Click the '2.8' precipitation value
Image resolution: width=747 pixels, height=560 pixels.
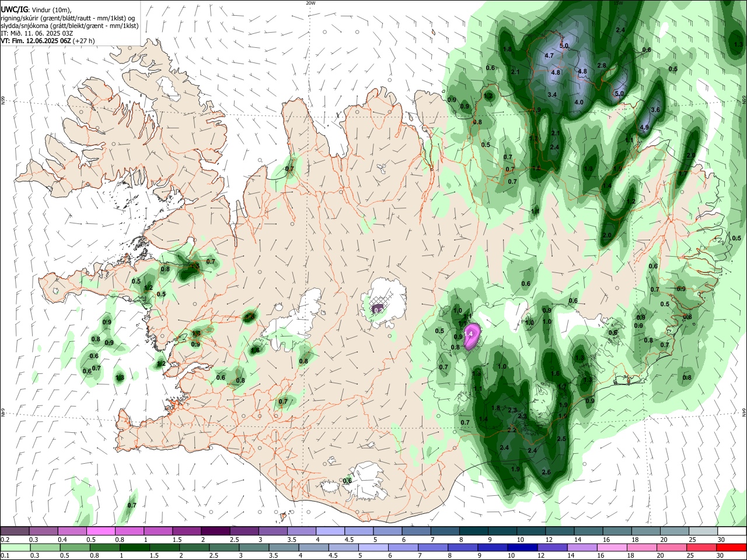(602, 65)
